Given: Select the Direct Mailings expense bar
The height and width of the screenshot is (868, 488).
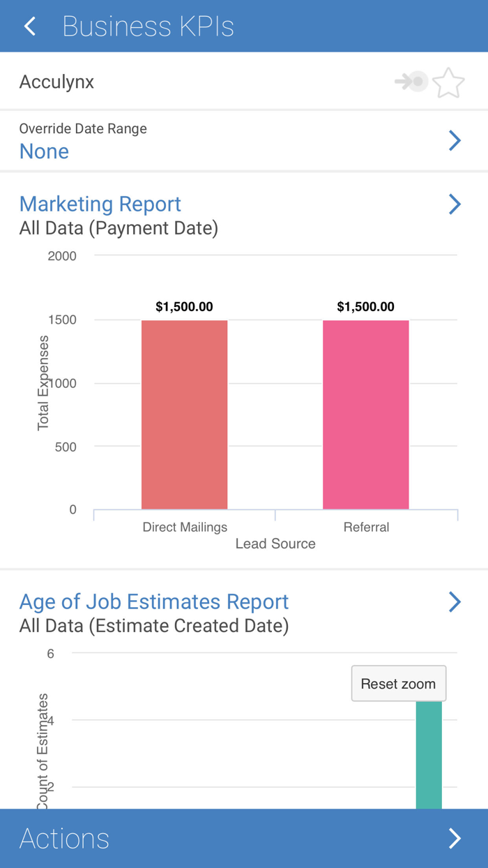Looking at the screenshot, I should pos(184,412).
